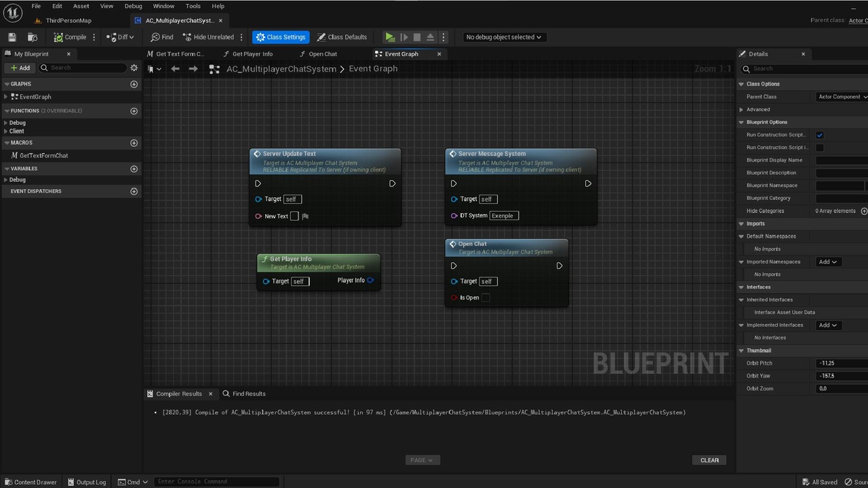Navigate back in graph history
The width and height of the screenshot is (868, 488).
(x=175, y=68)
